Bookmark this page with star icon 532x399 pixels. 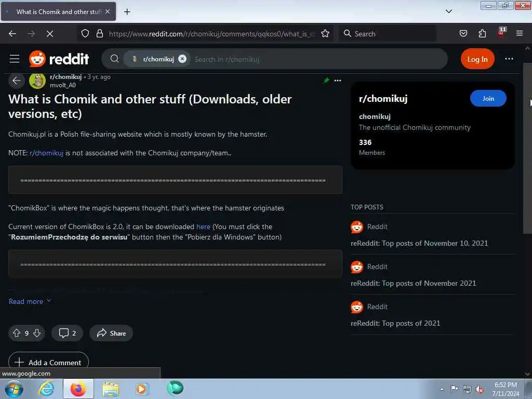coord(325,33)
